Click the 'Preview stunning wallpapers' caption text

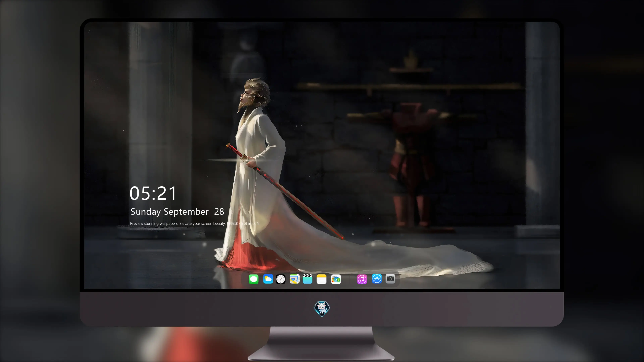195,223
